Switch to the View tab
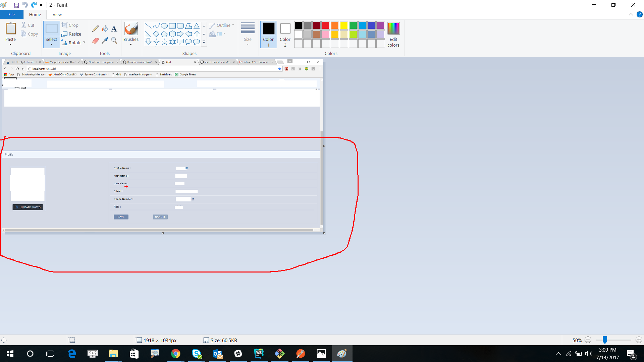Viewport: 644px width, 362px height. coord(57,14)
